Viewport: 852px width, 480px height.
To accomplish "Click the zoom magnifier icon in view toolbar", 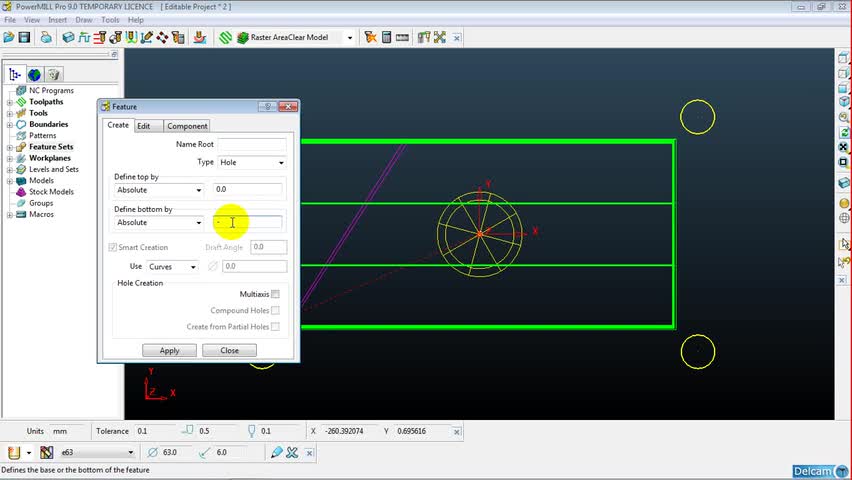I will [844, 117].
